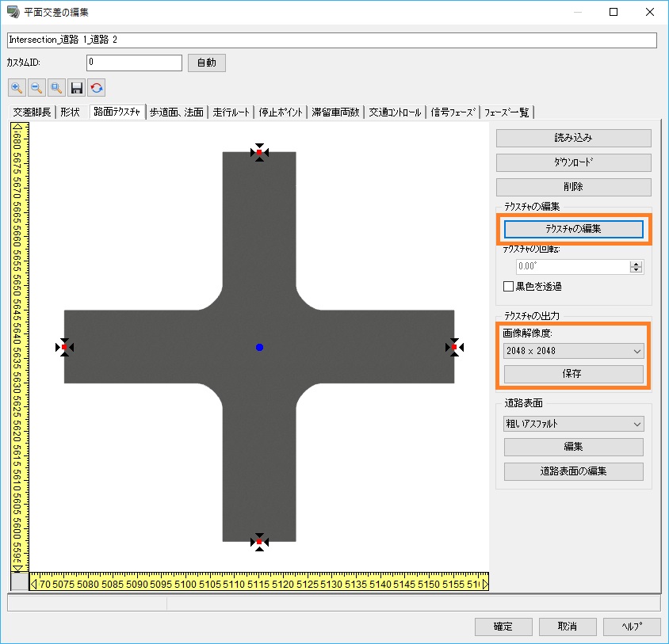Select the top leg handle of intersection

coord(259,152)
